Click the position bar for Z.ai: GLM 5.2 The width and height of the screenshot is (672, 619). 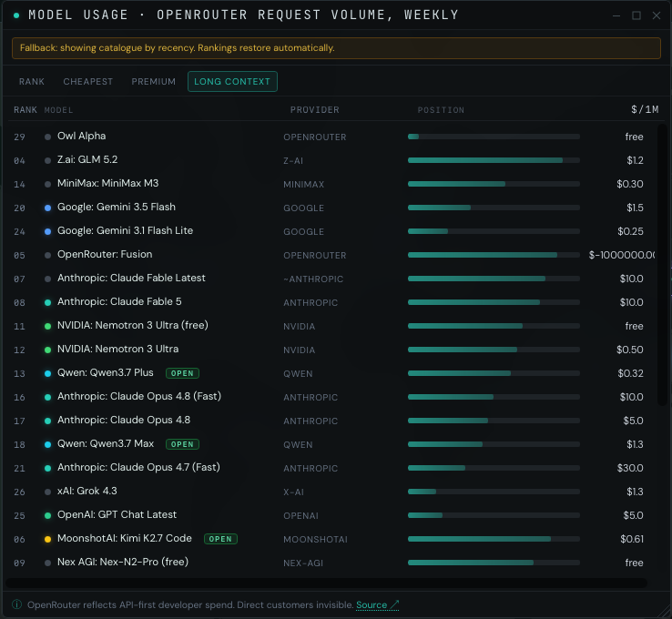(x=494, y=160)
